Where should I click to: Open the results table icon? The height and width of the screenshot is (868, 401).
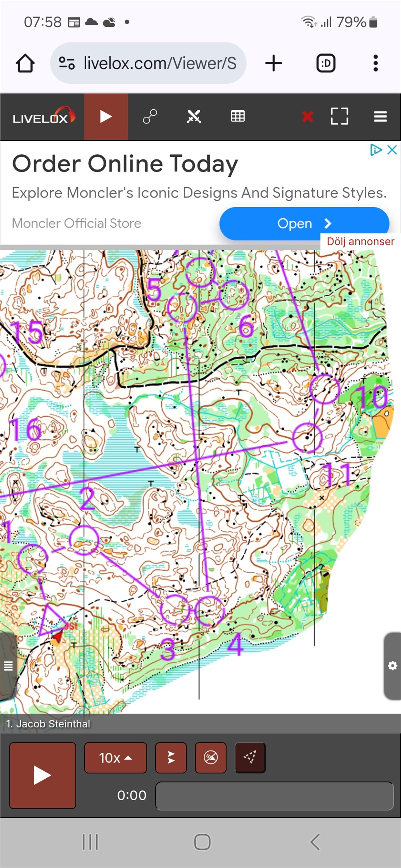(238, 117)
